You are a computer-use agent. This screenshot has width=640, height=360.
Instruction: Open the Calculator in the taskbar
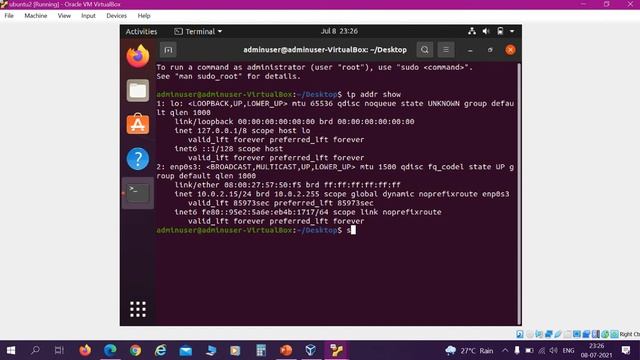point(261,350)
